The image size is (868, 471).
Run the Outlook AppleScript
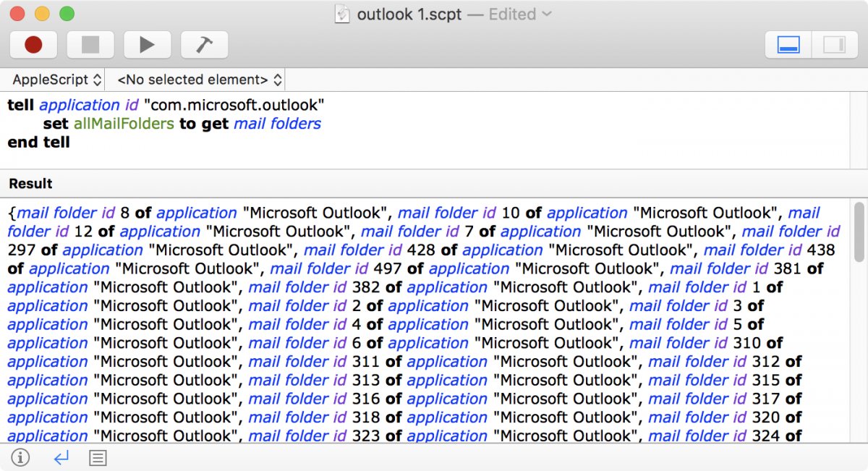(x=148, y=44)
